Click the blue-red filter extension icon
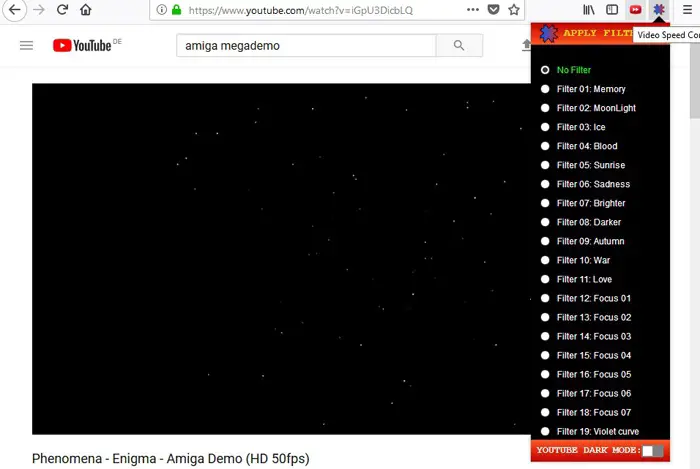700x469 pixels. pyautogui.click(x=659, y=9)
